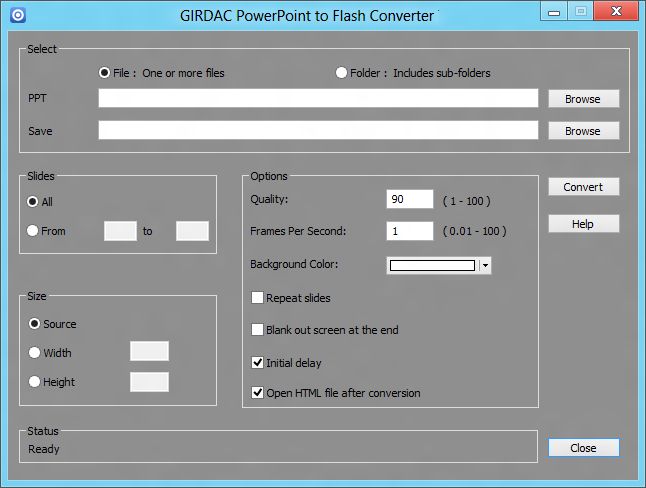
Task: Click the Quality range text (1 - 100)
Action: (467, 201)
